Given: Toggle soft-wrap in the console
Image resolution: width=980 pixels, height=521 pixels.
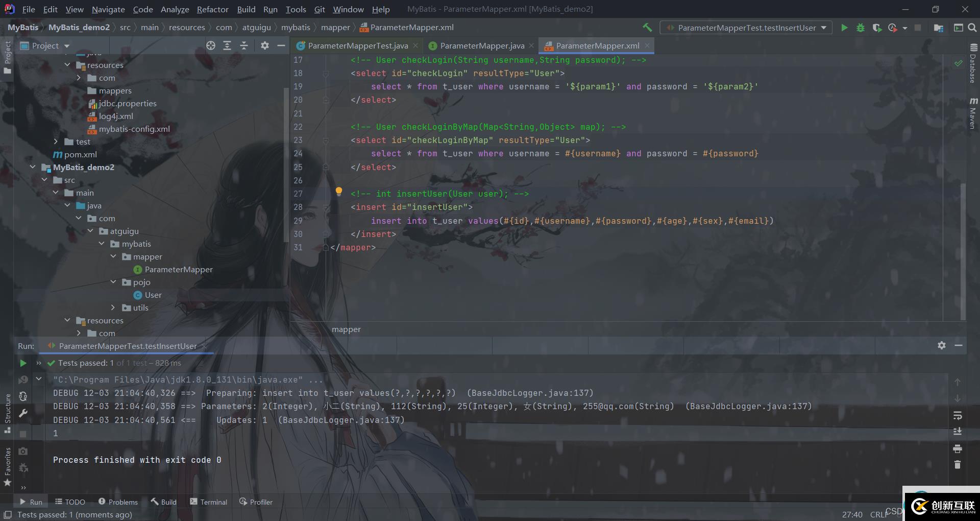Looking at the screenshot, I should [x=958, y=415].
